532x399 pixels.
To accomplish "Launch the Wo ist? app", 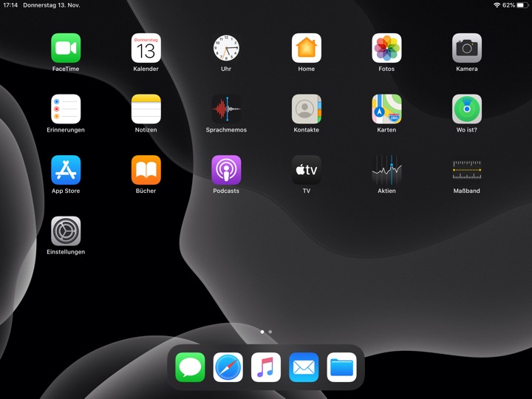I will pos(467,109).
